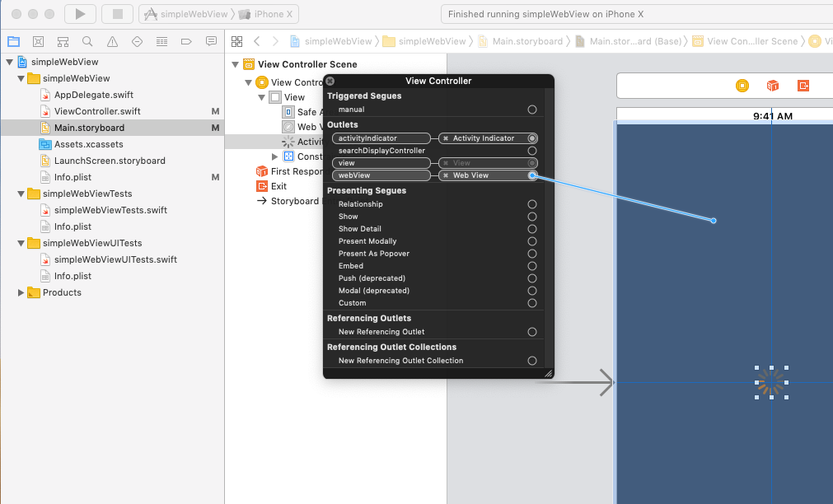Expand the Products folder
Viewport: 833px width, 504px height.
(21, 292)
